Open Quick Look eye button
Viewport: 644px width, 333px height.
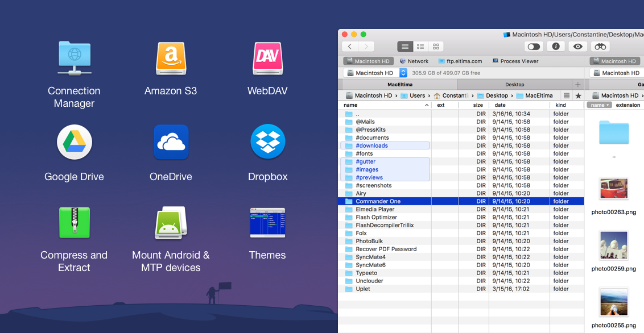(x=578, y=47)
